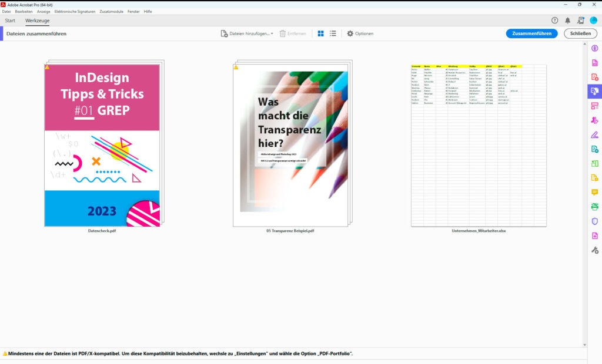The height and width of the screenshot is (364, 602).
Task: Open the Help question mark icon
Action: coord(554,21)
